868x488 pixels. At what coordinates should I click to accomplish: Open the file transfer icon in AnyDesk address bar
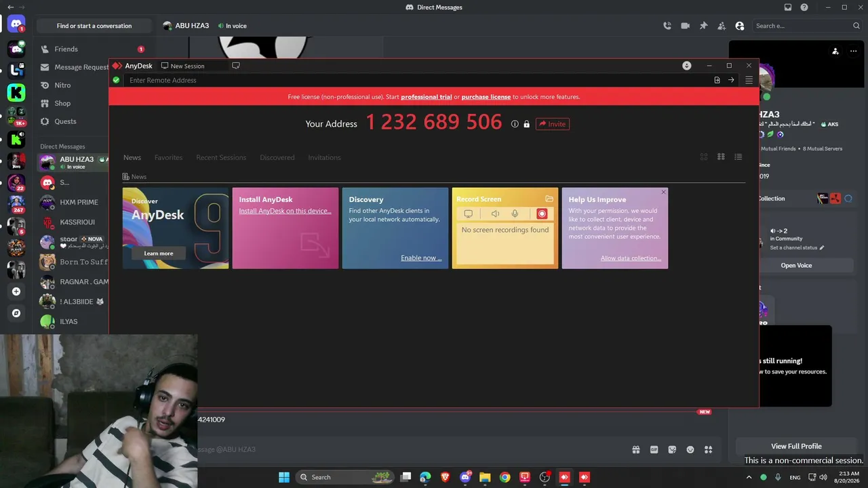point(717,80)
